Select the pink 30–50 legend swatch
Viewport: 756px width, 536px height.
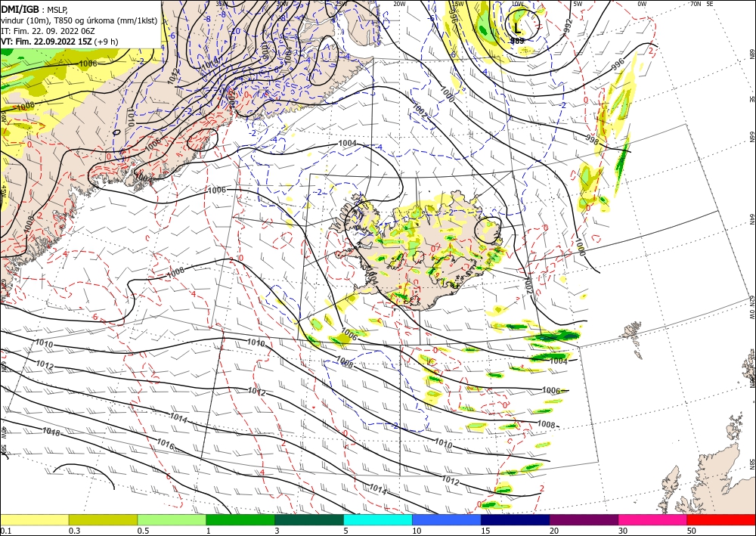tap(653, 519)
